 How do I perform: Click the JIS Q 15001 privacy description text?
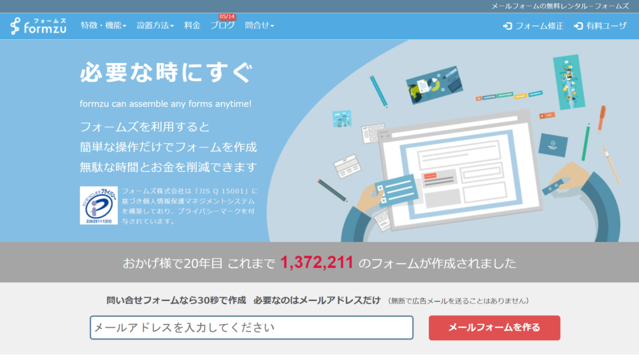tap(190, 206)
